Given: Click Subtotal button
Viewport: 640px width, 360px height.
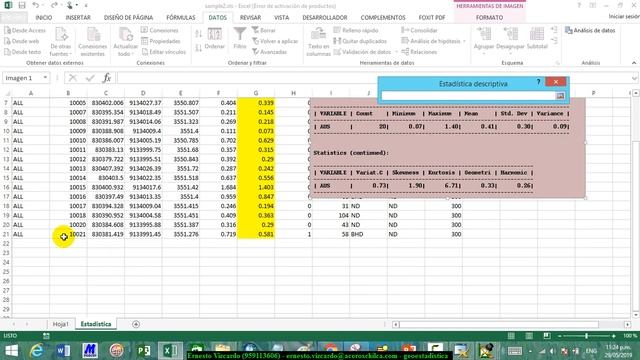Looking at the screenshot, I should coord(537,39).
